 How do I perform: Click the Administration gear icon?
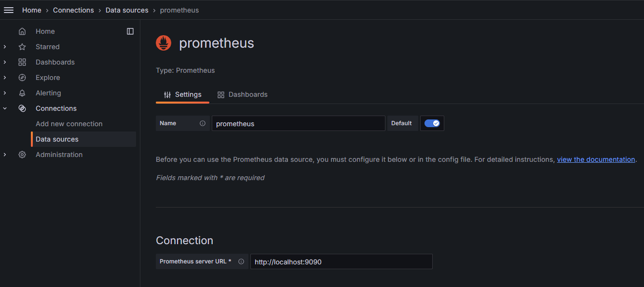click(22, 155)
